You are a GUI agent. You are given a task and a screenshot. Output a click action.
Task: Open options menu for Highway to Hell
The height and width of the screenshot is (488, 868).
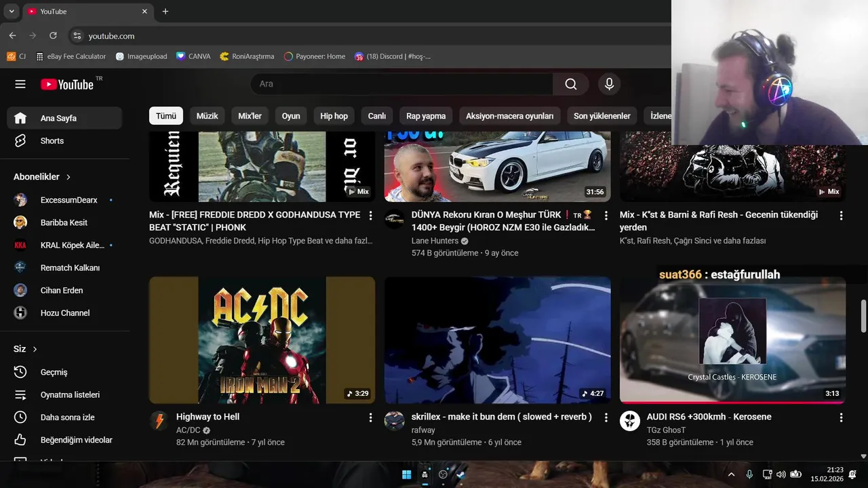tap(370, 418)
